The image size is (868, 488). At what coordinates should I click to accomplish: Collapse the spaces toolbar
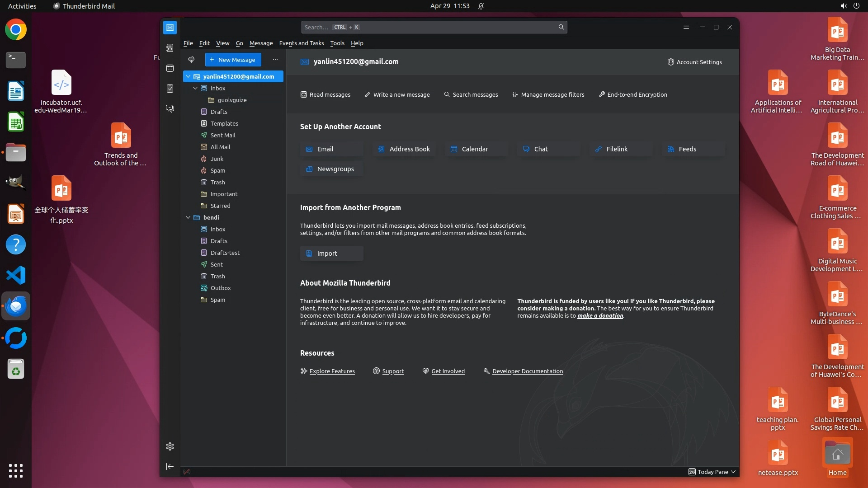(x=170, y=466)
